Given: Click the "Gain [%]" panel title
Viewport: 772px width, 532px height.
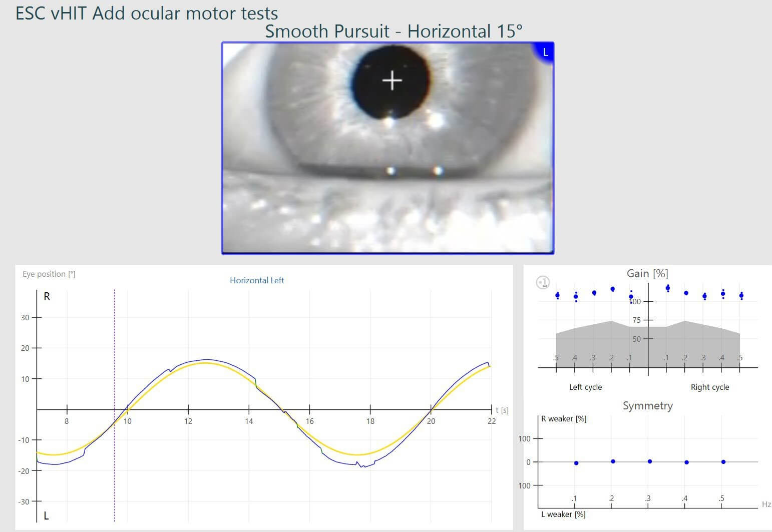Looking at the screenshot, I should click(647, 273).
